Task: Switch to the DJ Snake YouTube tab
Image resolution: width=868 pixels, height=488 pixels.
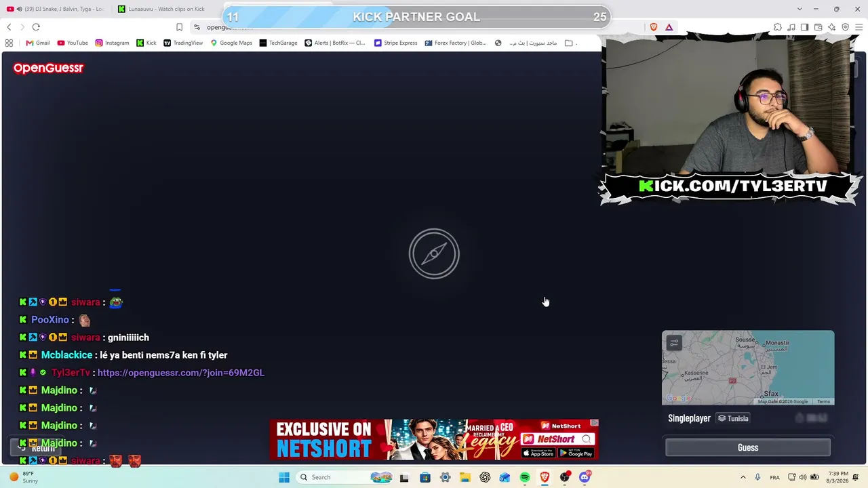Action: (56, 9)
